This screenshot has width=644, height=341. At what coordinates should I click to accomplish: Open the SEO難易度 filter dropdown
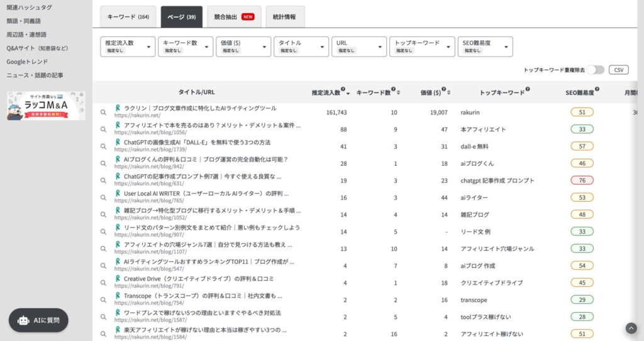(486, 46)
